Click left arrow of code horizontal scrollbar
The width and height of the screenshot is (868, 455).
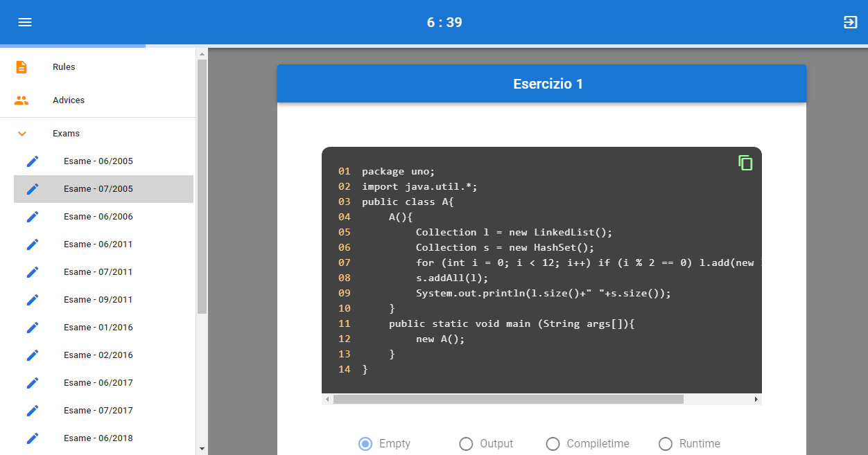[x=327, y=400]
